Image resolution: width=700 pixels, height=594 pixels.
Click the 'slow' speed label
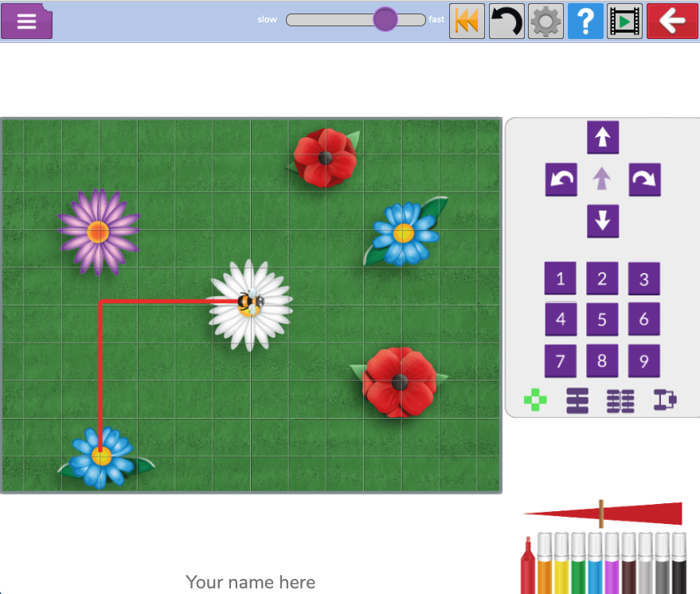coord(267,19)
